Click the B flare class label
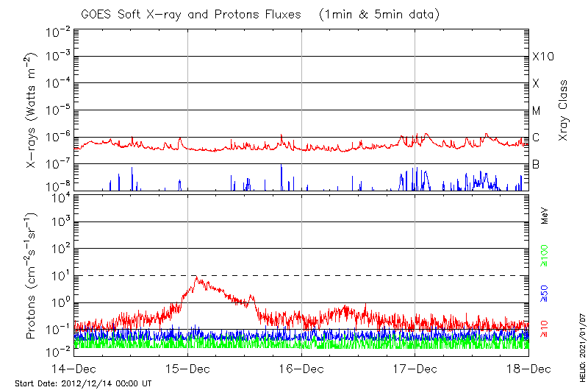This screenshot has height=390, width=588. click(x=537, y=164)
